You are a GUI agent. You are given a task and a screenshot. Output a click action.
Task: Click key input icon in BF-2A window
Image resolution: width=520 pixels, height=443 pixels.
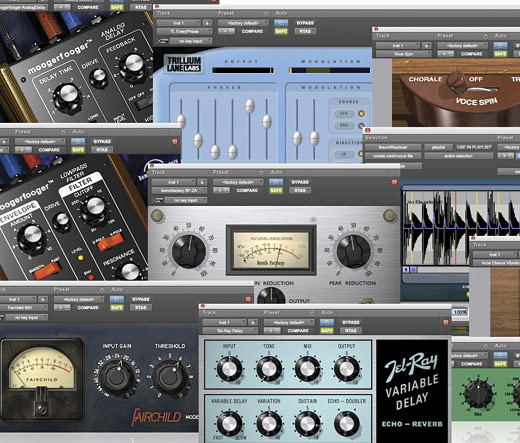(158, 200)
